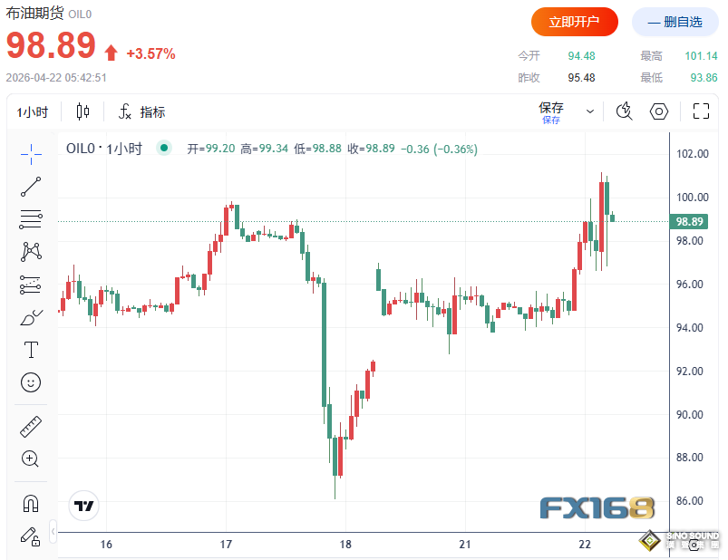Click 保存 to save chart layout
The height and width of the screenshot is (560, 728).
point(551,111)
